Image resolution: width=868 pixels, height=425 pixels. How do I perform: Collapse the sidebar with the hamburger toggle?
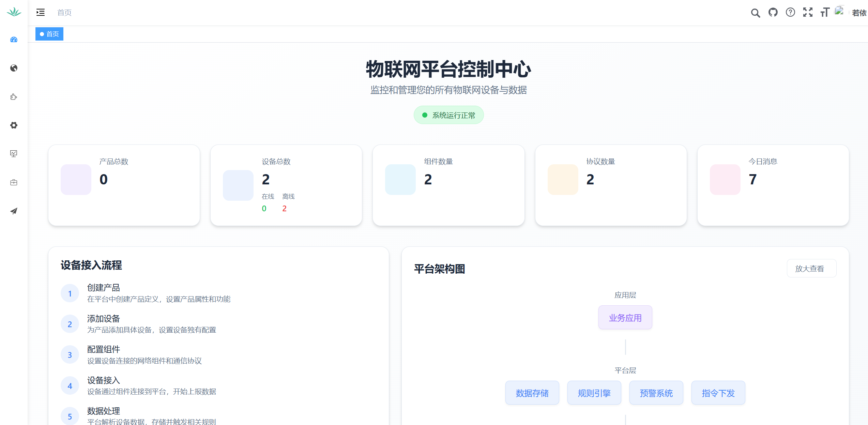tap(40, 12)
